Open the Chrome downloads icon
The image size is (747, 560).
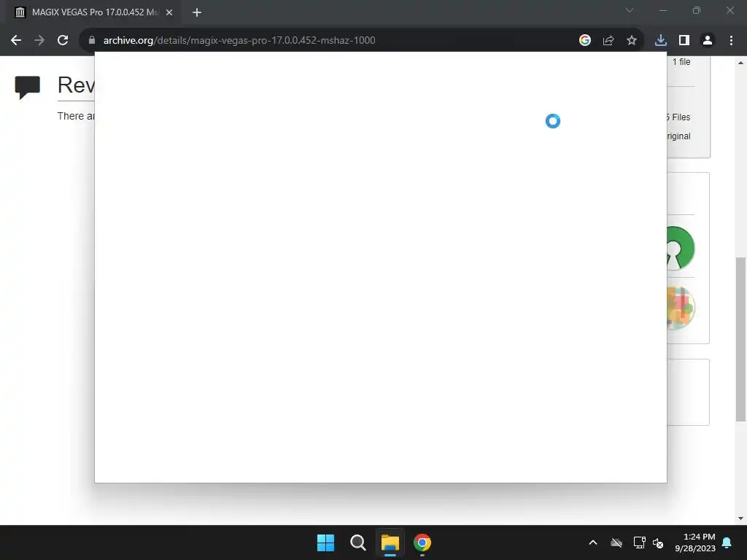660,41
